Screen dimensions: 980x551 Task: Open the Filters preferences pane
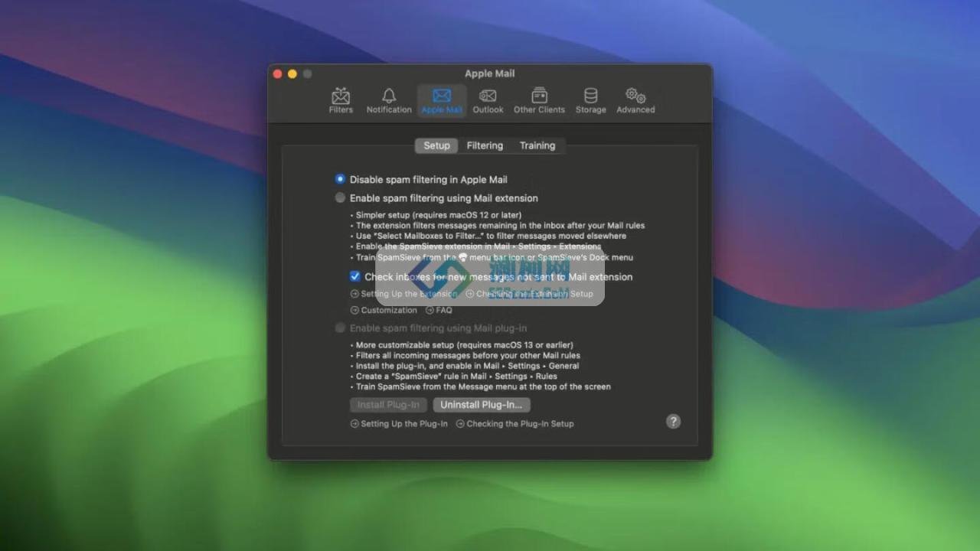coord(341,100)
